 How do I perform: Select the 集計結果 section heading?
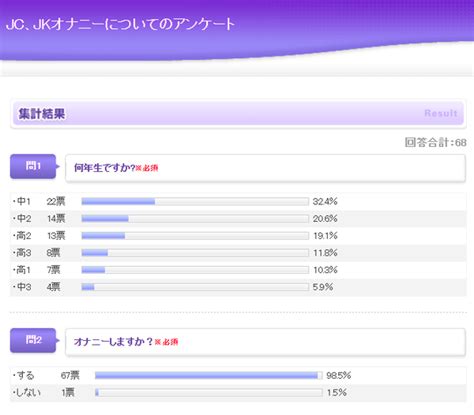tap(42, 114)
